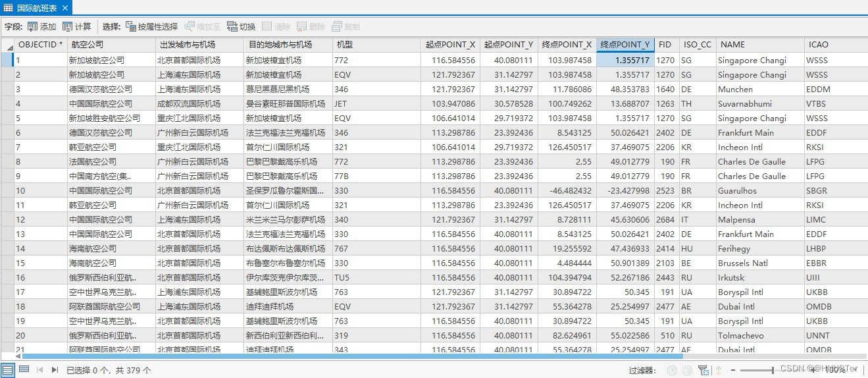
Task: Select row 1 using its row header
Action: 7,60
